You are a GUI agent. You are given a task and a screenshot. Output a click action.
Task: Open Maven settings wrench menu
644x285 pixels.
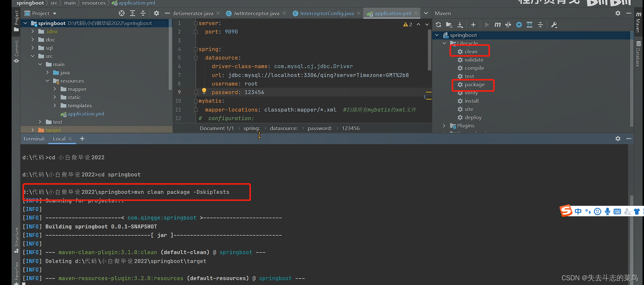554,25
